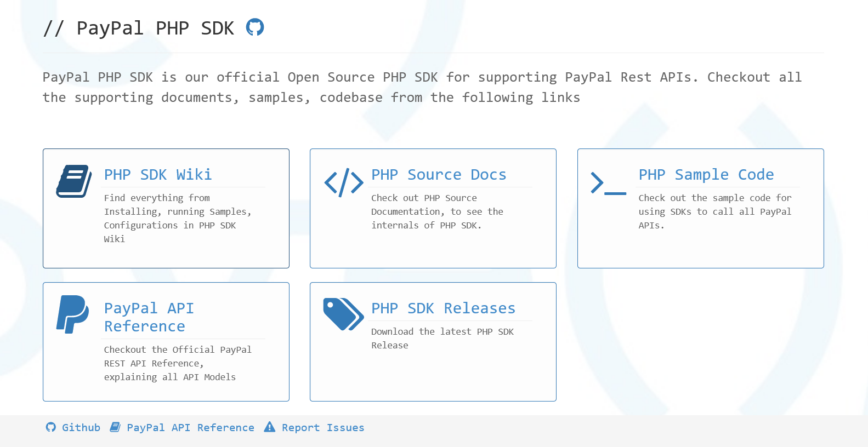
Task: Click the Report Issues footer link
Action: pos(323,427)
